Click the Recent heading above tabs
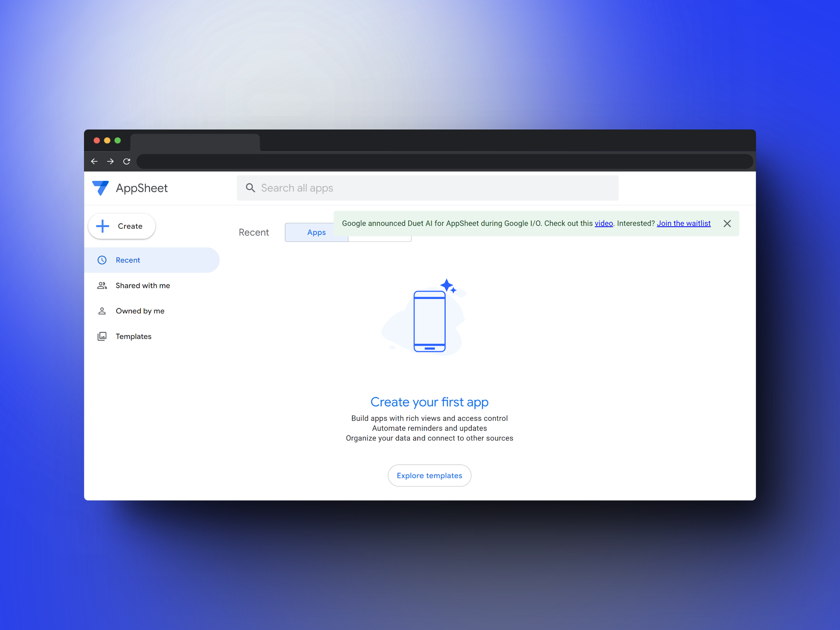This screenshot has height=630, width=840. (x=254, y=233)
